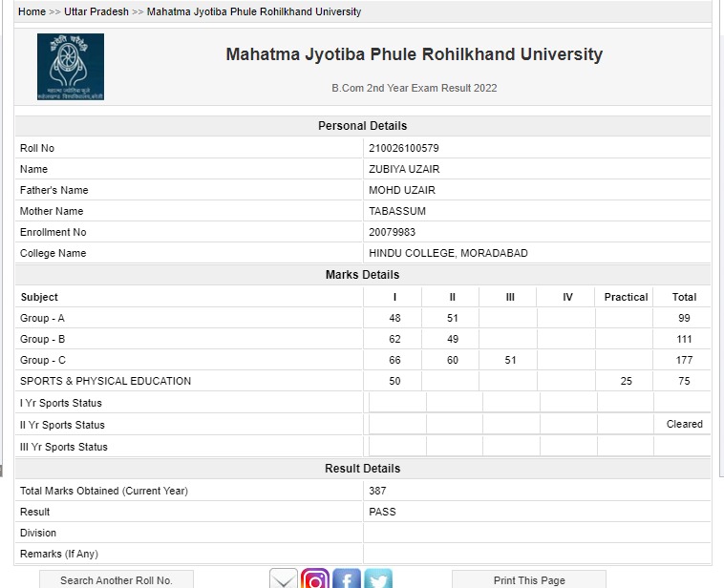Go to Home breadcrumb link
This screenshot has height=588, width=724.
click(32, 11)
